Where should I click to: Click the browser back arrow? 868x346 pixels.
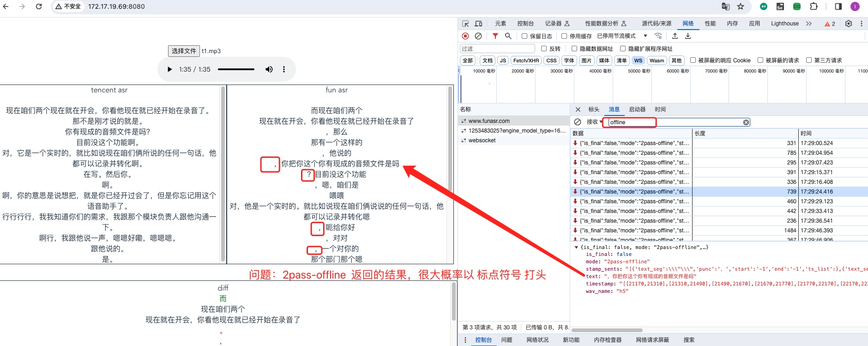6,6
